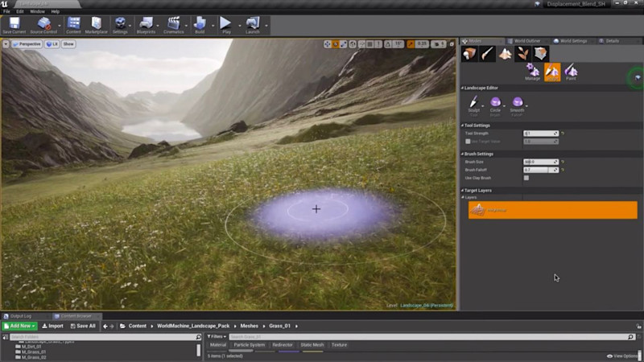Open Source Control from the toolbar
644x362 pixels.
coord(43,26)
